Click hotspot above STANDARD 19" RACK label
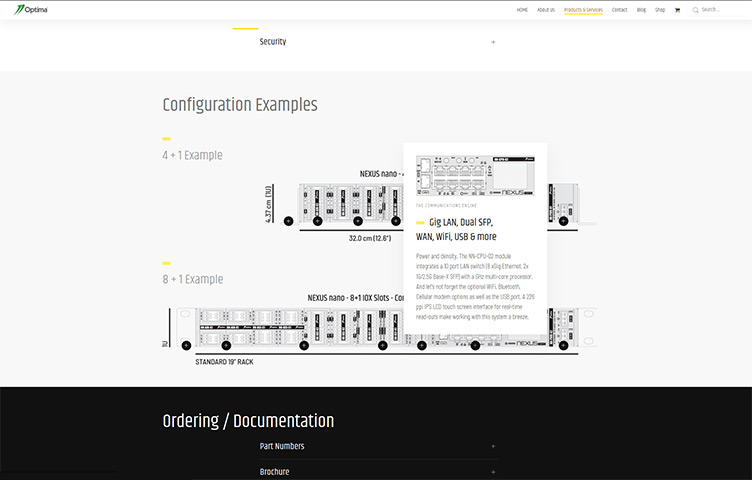This screenshot has width=752, height=480. click(226, 345)
